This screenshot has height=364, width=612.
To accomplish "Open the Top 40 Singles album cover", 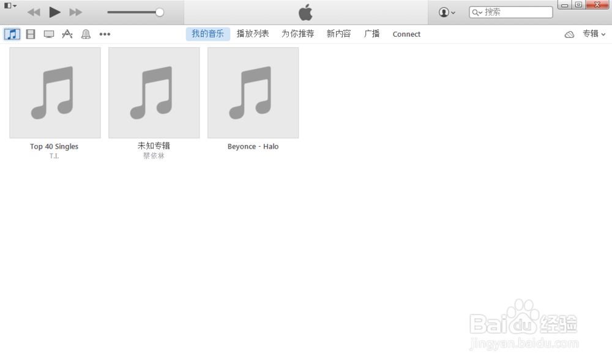I will 55,93.
